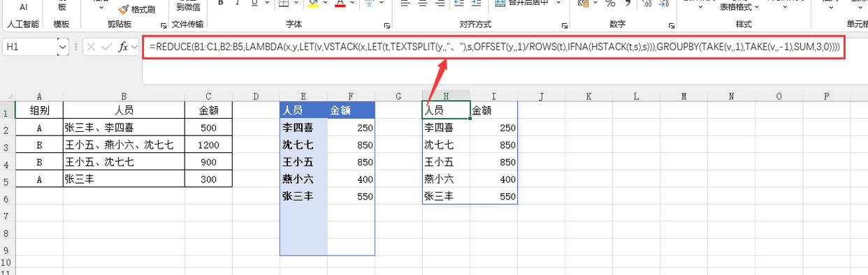Image resolution: width=868 pixels, height=275 pixels.
Task: Select cell 王小五、沈七七
Action: point(124,162)
